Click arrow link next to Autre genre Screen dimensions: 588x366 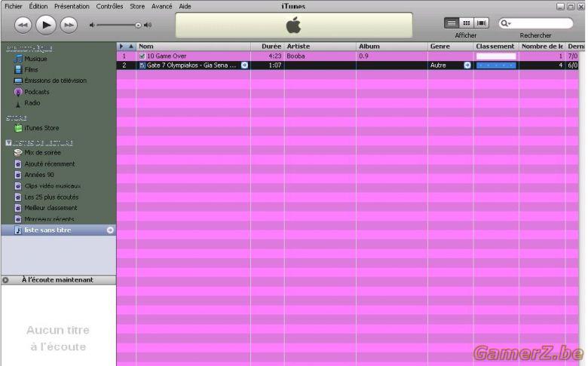click(467, 66)
